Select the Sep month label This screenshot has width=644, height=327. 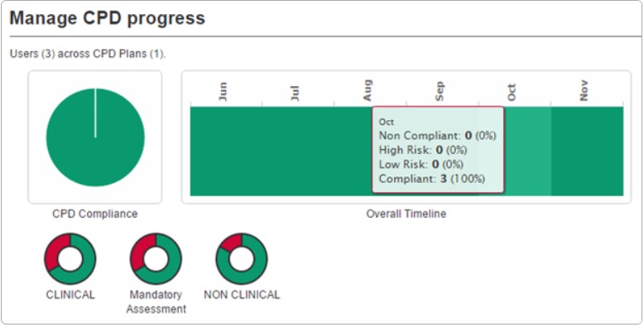[x=440, y=92]
